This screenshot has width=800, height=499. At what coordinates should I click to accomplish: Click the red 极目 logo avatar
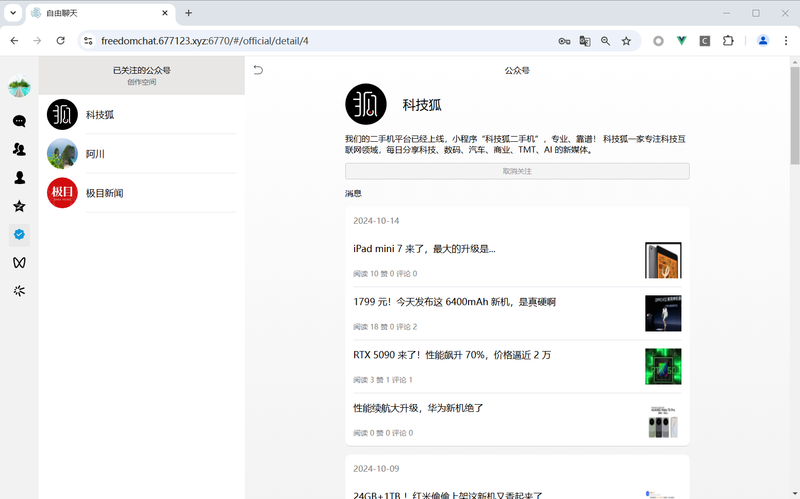(62, 193)
